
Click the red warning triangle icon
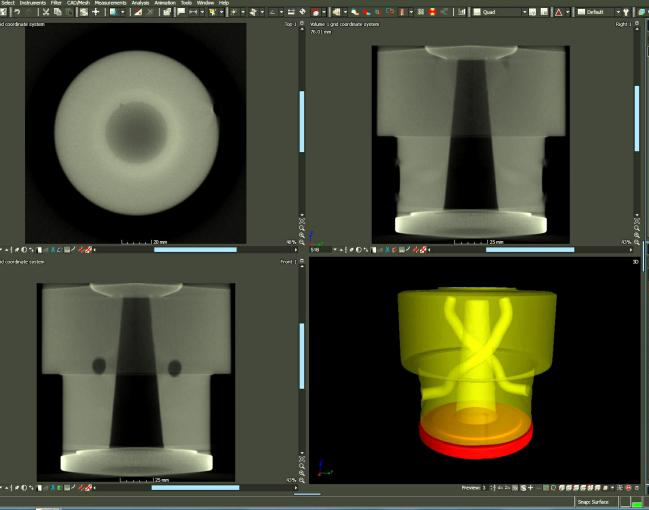point(557,12)
